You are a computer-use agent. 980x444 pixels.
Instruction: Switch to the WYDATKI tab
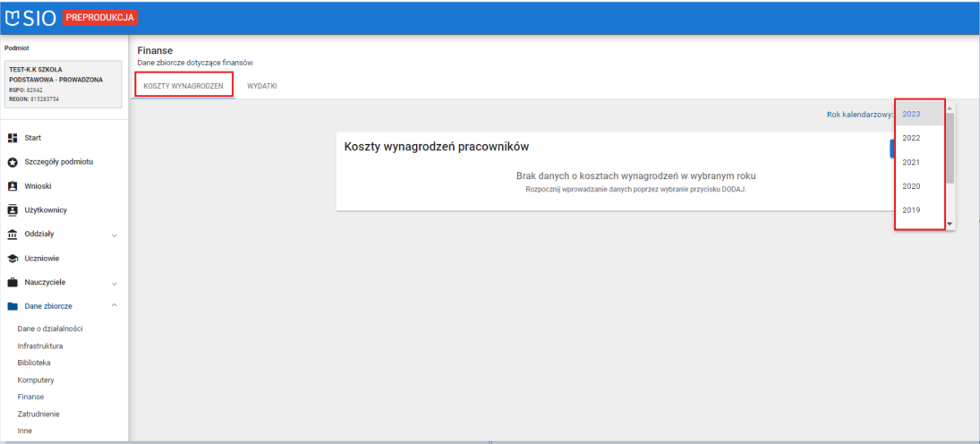[x=261, y=86]
